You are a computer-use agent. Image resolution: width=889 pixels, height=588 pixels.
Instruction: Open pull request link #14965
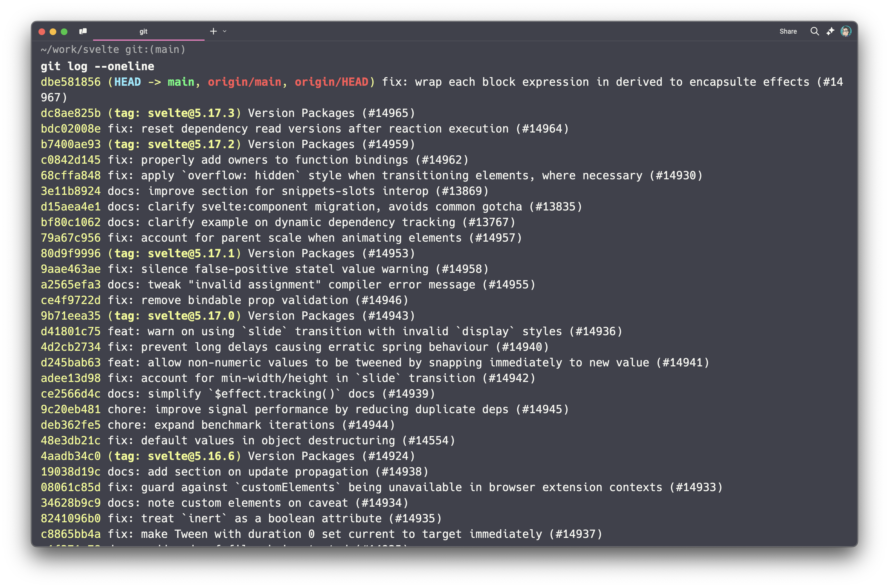(389, 113)
